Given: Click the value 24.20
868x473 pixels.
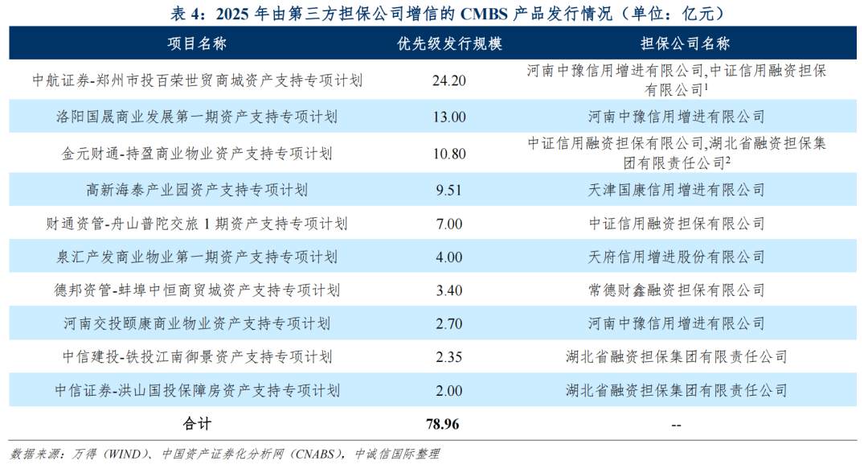Looking at the screenshot, I should [x=449, y=81].
